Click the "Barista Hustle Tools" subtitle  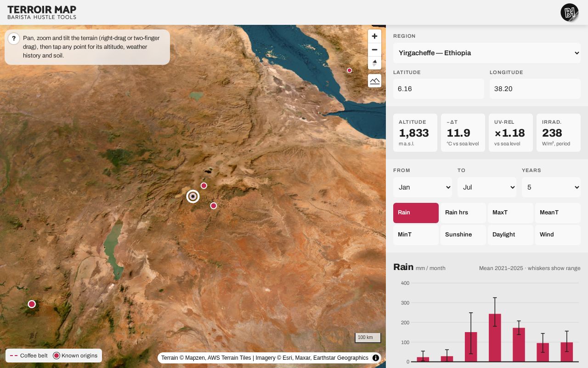pyautogui.click(x=42, y=17)
